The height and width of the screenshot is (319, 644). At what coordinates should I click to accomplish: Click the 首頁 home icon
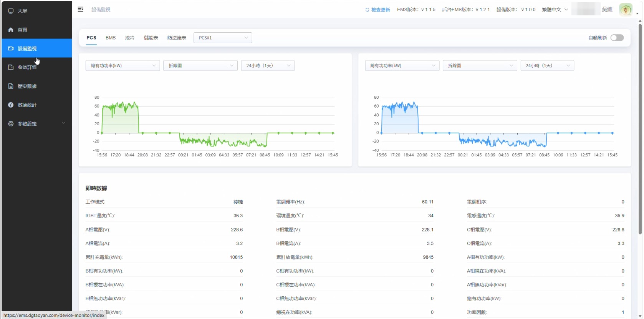(x=11, y=30)
